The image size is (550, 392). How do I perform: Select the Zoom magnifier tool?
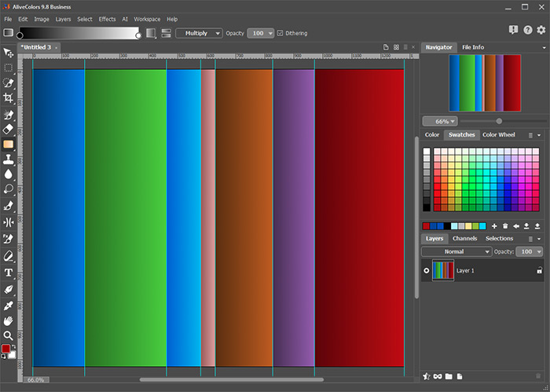9,335
